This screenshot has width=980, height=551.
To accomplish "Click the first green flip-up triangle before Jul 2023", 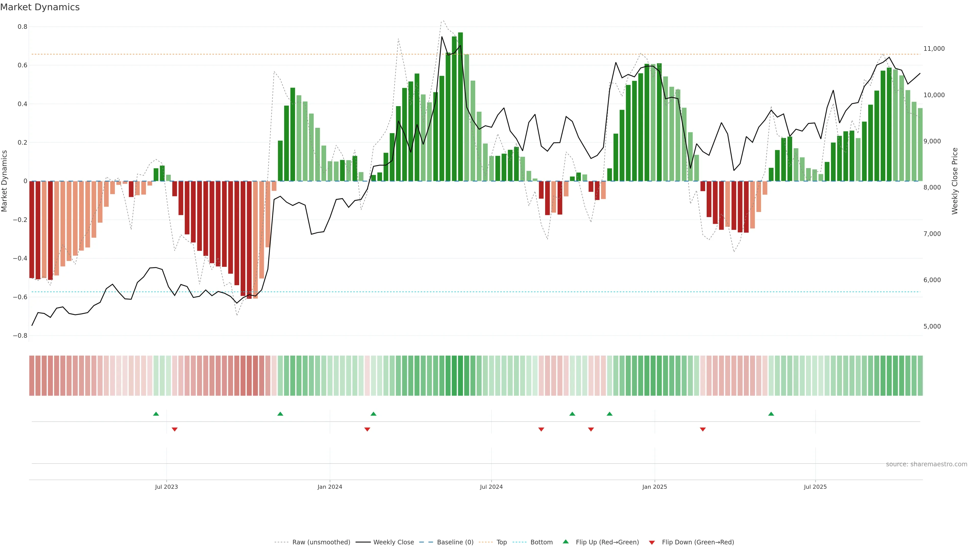I will pyautogui.click(x=156, y=414).
